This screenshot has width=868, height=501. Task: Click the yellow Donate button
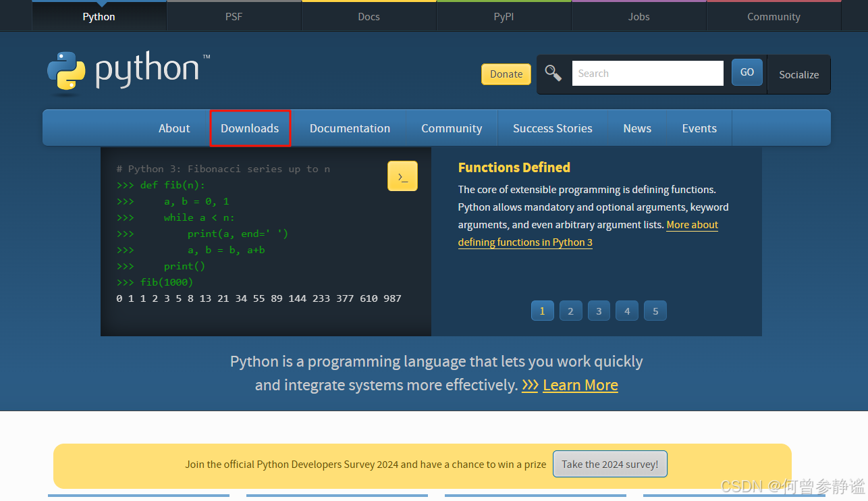506,74
